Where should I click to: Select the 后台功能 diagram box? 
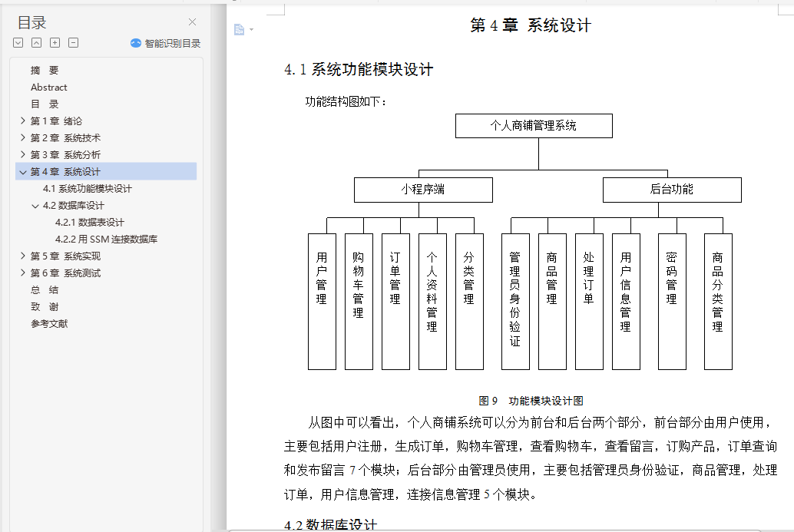[x=672, y=190]
